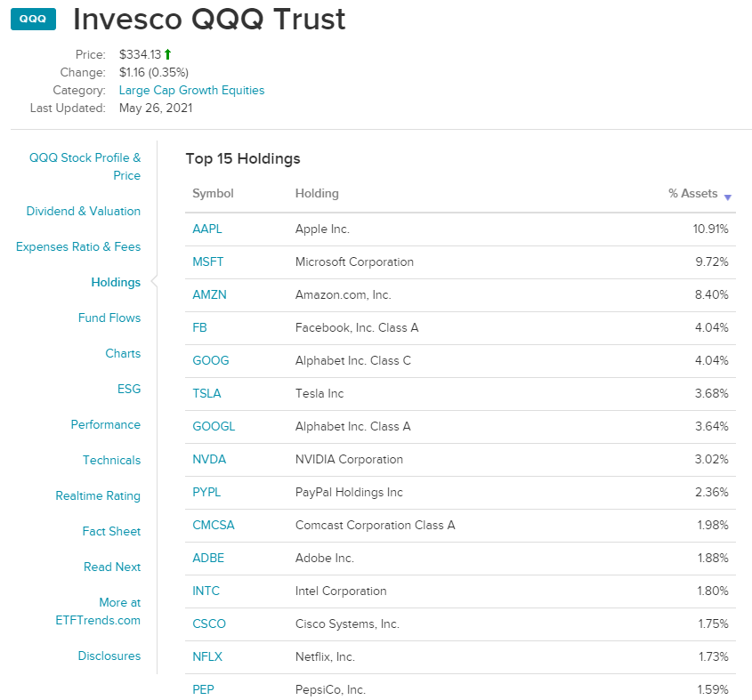Click Amazon.com, Inc. holding name
This screenshot has height=700, width=752.
click(x=343, y=294)
